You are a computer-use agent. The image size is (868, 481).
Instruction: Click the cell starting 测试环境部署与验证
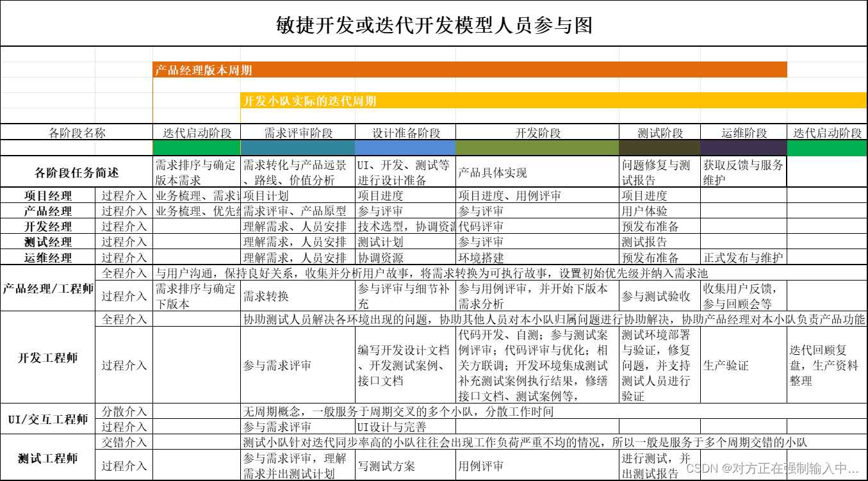click(x=660, y=365)
